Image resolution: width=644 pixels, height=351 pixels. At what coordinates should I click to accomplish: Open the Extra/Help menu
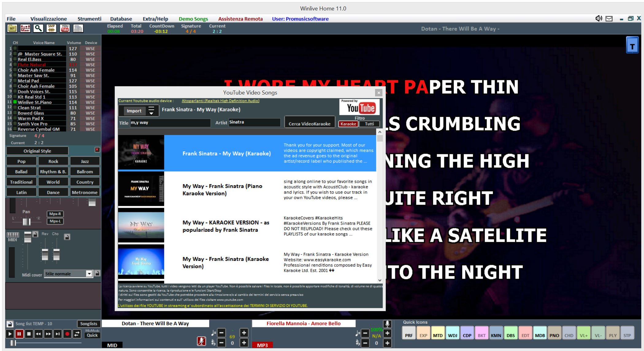pyautogui.click(x=155, y=19)
